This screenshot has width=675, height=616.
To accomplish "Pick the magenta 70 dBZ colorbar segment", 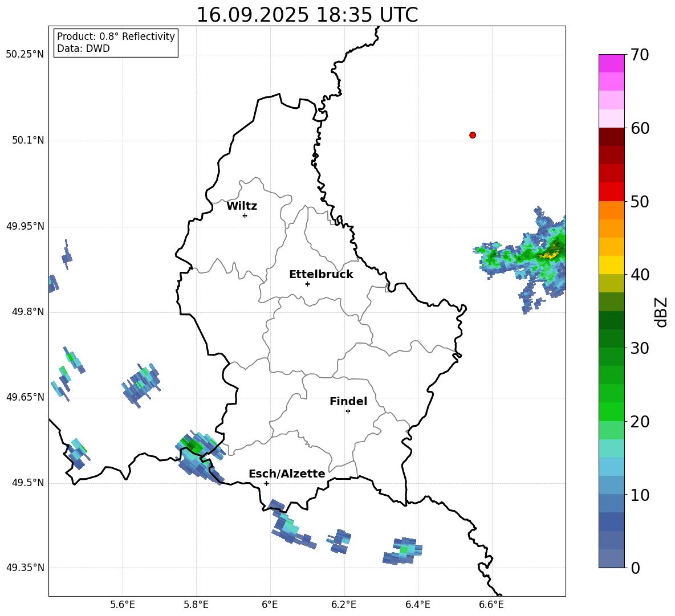I will [612, 63].
